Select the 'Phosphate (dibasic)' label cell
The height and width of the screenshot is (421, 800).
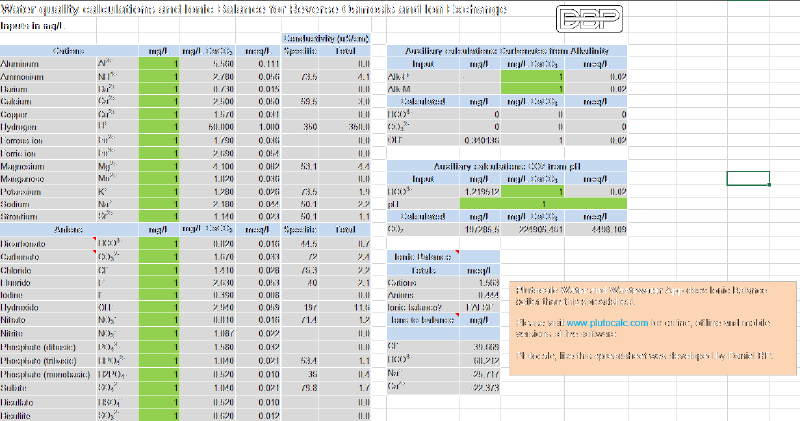coord(48,347)
